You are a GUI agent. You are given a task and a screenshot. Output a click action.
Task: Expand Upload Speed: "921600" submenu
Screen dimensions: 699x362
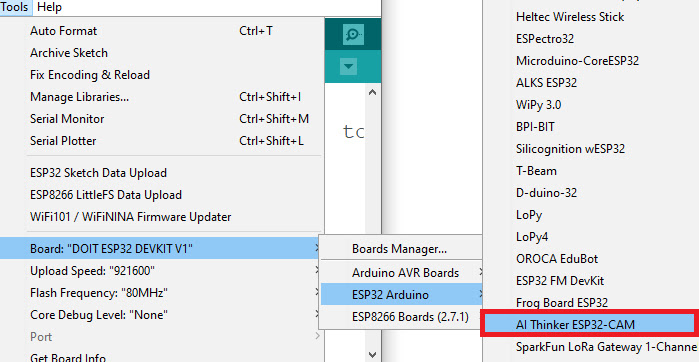coord(160,271)
